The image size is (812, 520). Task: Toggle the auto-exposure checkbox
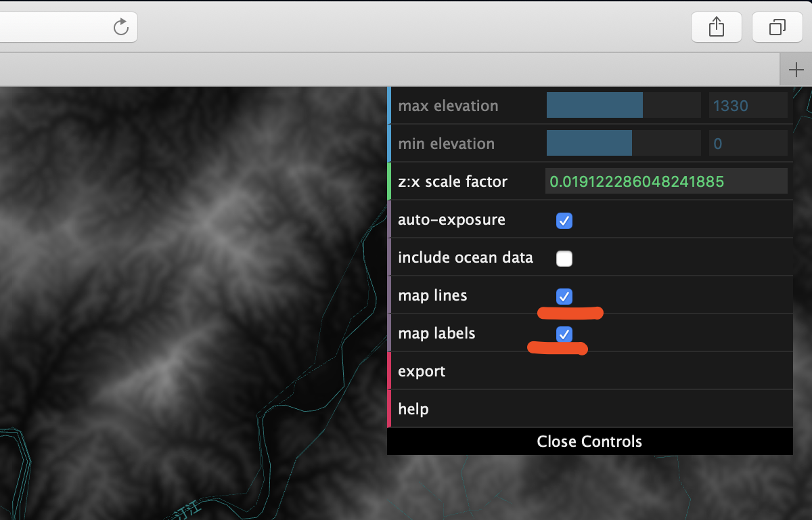coord(564,220)
